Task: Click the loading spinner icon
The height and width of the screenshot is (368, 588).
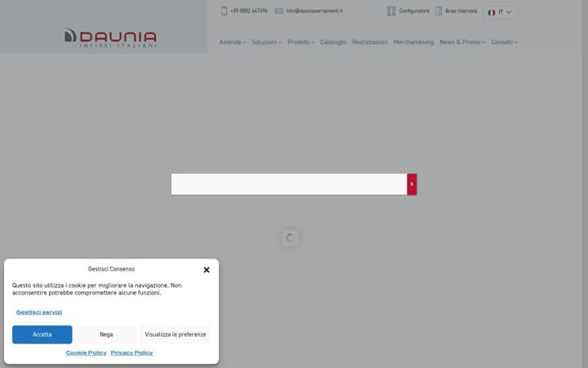Action: point(290,238)
